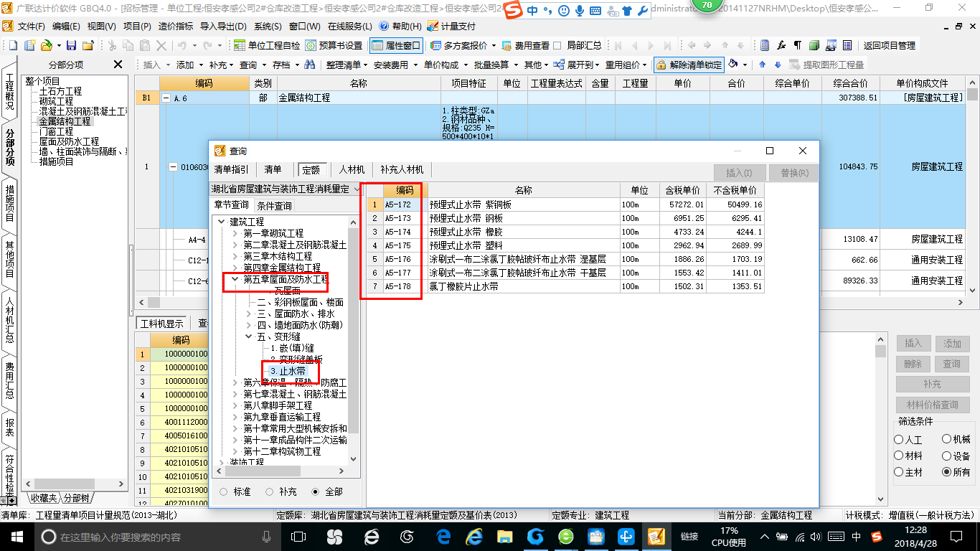Click the fx formula icon
This screenshot has width=980, height=551.
782,45
